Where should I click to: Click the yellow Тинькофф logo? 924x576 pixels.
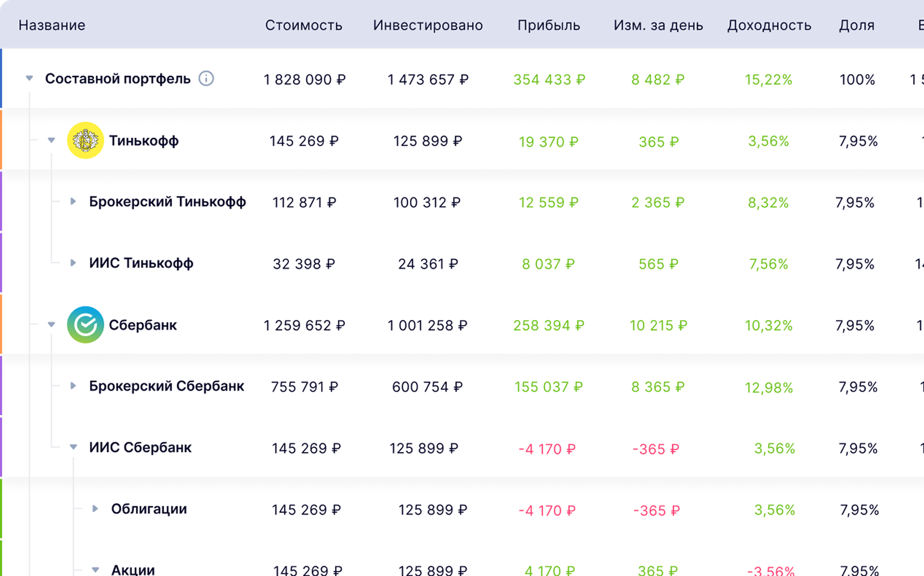coord(85,140)
